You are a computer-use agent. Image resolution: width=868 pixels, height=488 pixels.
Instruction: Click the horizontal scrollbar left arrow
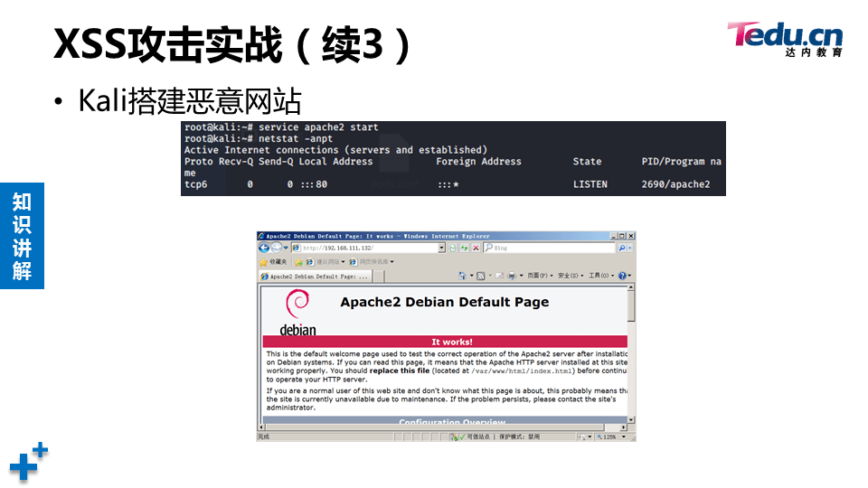point(261,427)
